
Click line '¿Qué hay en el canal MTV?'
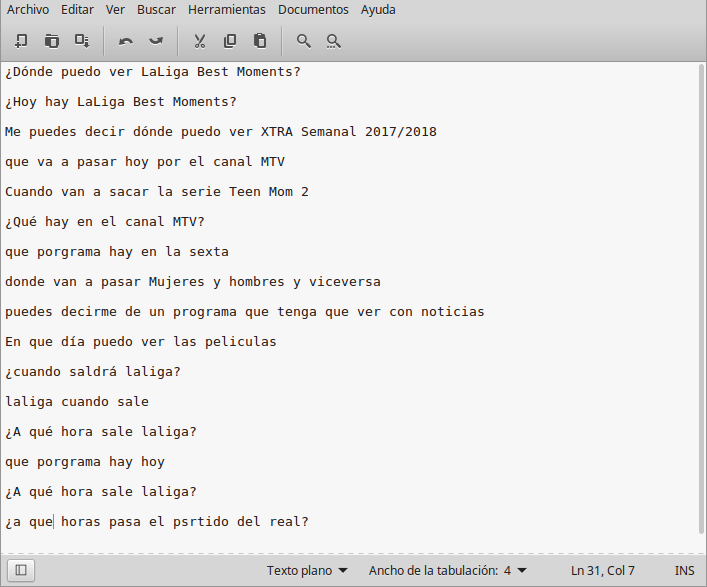[x=105, y=222]
